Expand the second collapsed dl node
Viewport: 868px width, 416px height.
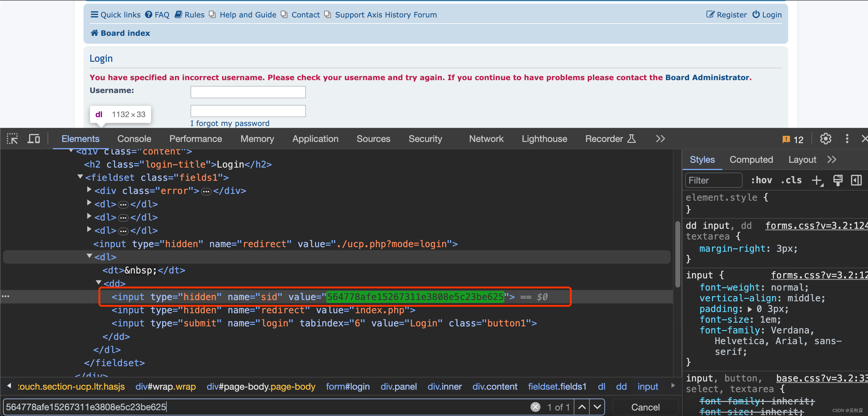(89, 216)
